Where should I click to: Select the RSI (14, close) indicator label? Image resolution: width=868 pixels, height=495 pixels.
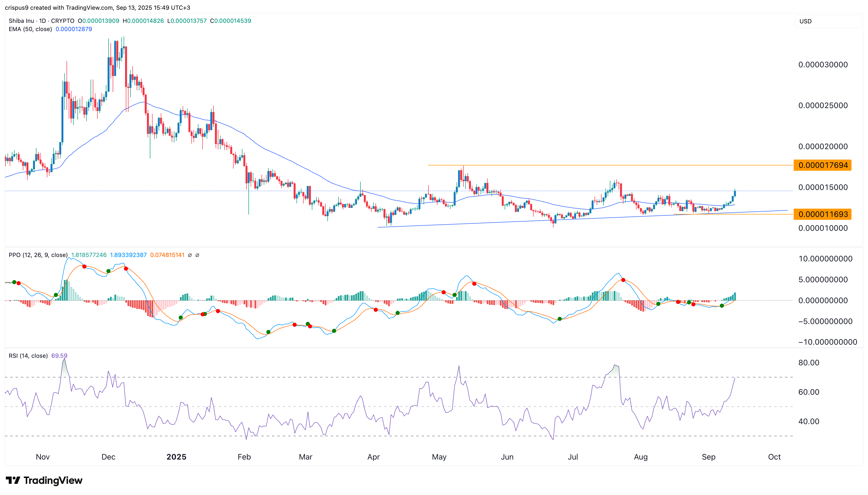pos(28,356)
